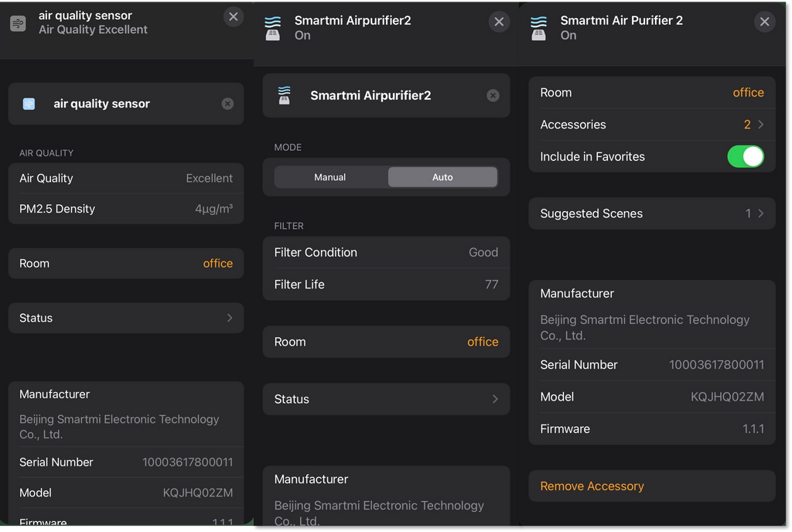Viewport: 792px width, 532px height.
Task: Open Suggested Scenes
Action: [x=652, y=213]
